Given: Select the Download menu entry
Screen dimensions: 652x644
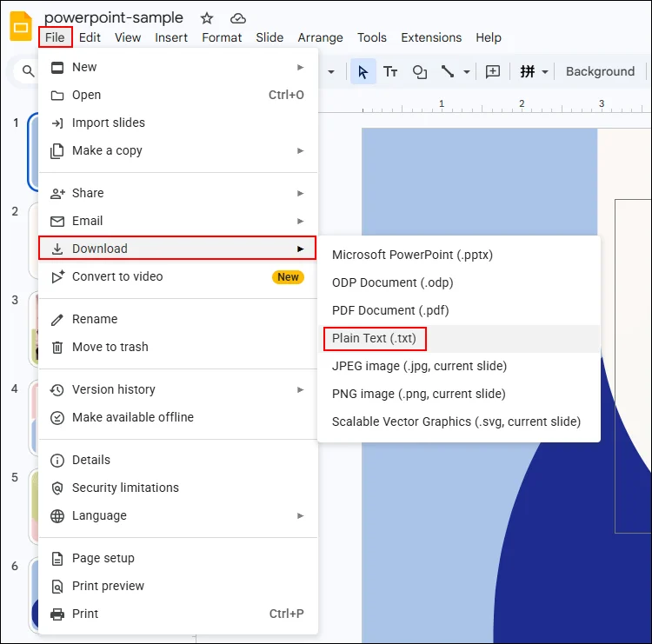Looking at the screenshot, I should pyautogui.click(x=178, y=249).
